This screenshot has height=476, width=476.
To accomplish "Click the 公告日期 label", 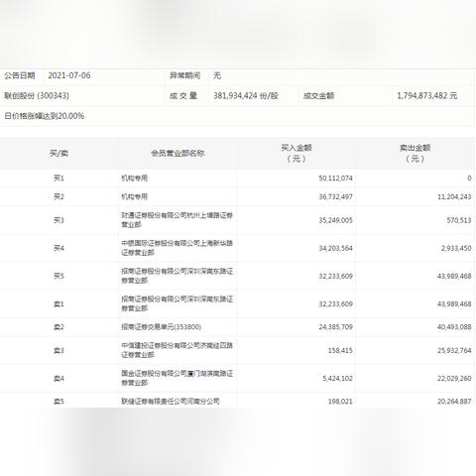I will [20, 75].
